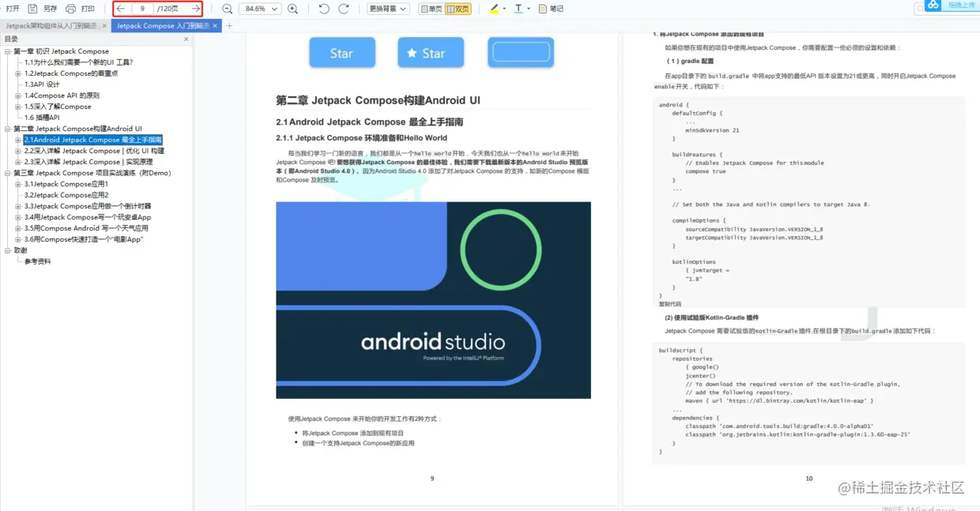Open 1.1为什么我们需要一个新的UI 工具? entry

coord(78,62)
